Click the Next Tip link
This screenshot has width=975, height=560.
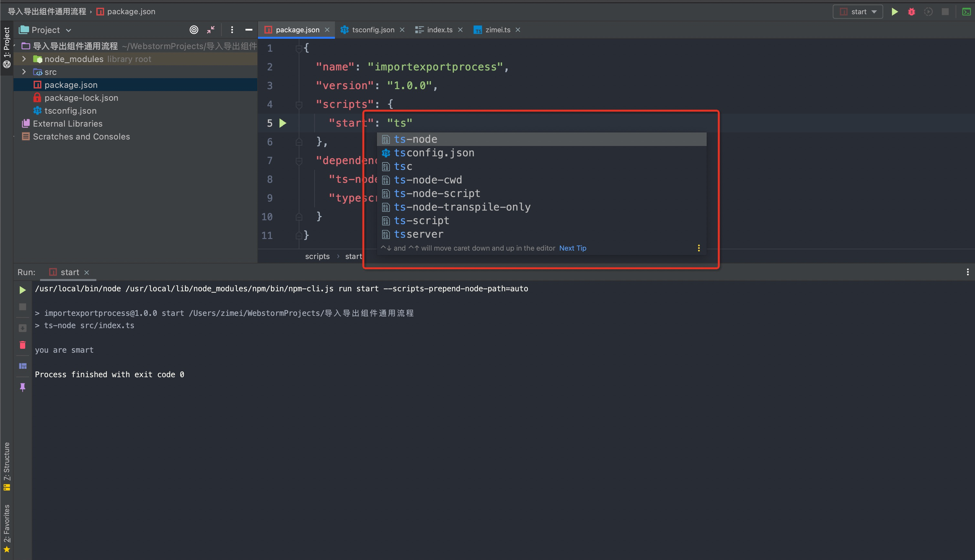573,248
